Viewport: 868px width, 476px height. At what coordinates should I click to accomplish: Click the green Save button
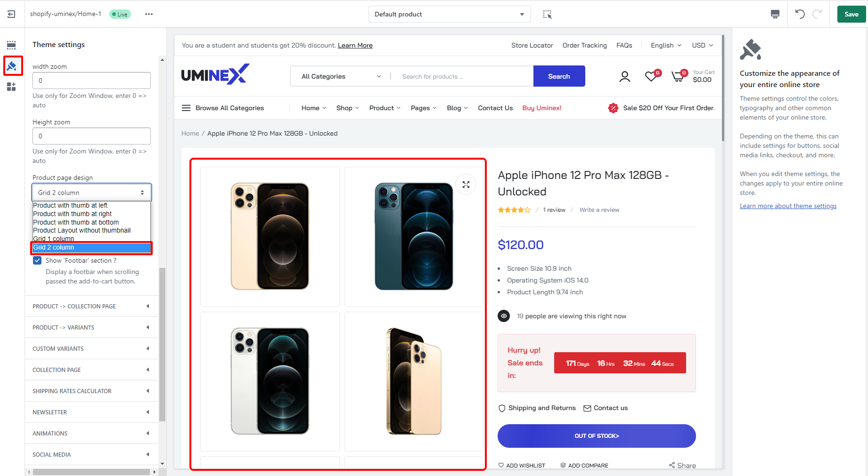click(x=851, y=14)
